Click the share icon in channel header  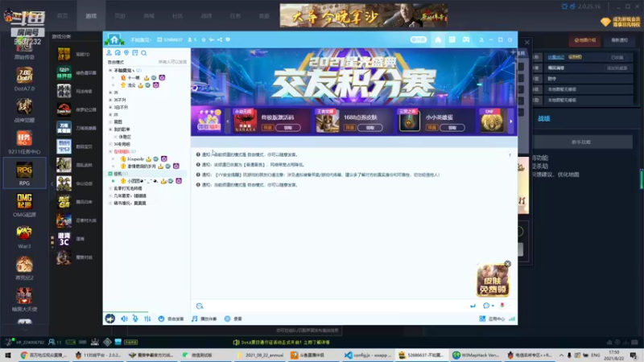[220, 39]
